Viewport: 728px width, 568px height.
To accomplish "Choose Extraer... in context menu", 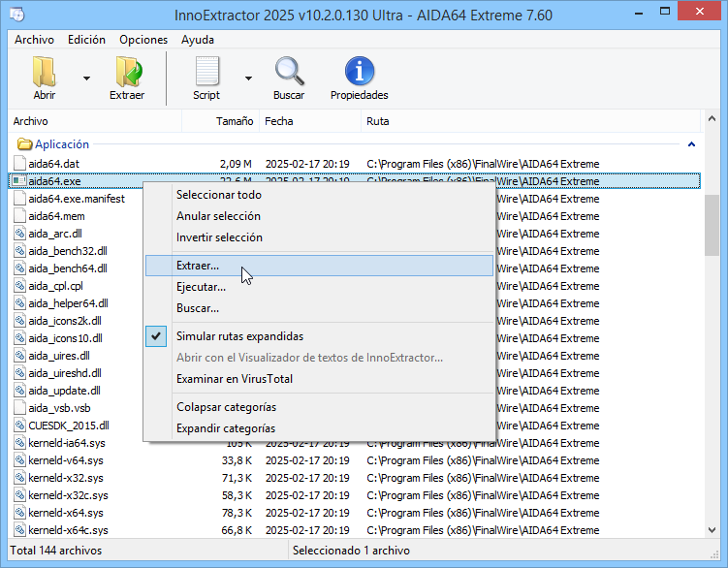I will click(x=319, y=266).
